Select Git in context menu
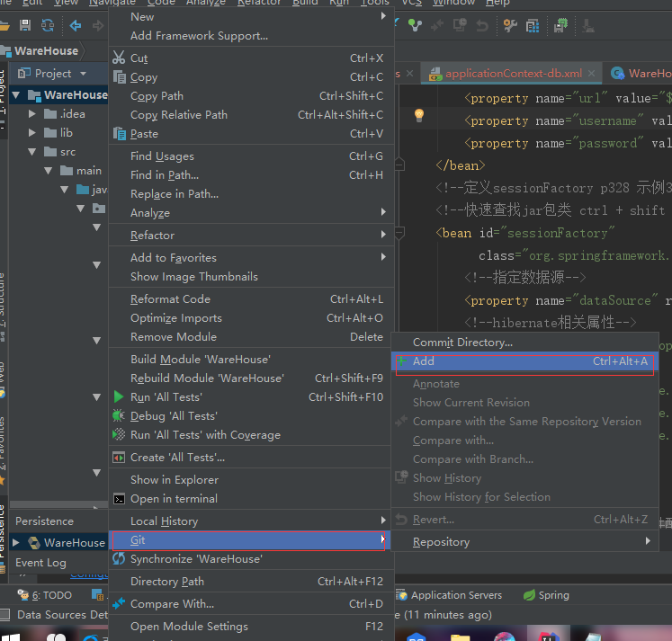 point(249,540)
